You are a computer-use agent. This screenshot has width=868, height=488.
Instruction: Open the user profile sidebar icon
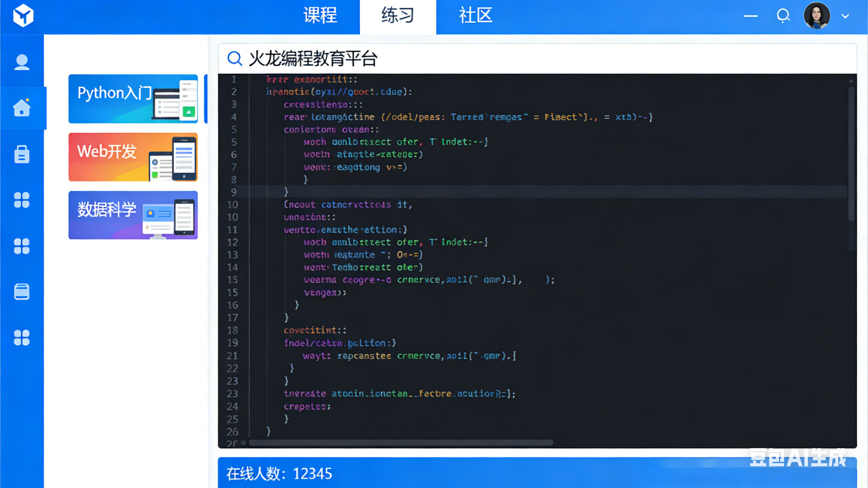click(x=22, y=62)
